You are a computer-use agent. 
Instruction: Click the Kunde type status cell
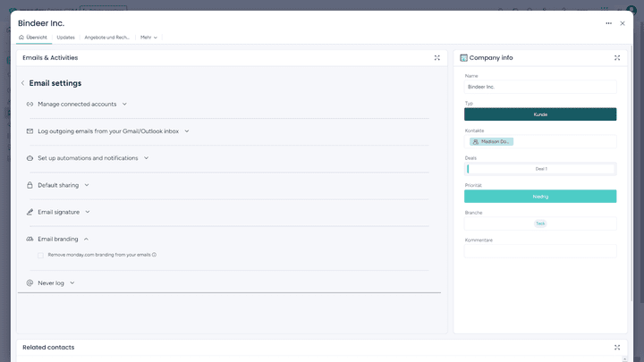[540, 114]
